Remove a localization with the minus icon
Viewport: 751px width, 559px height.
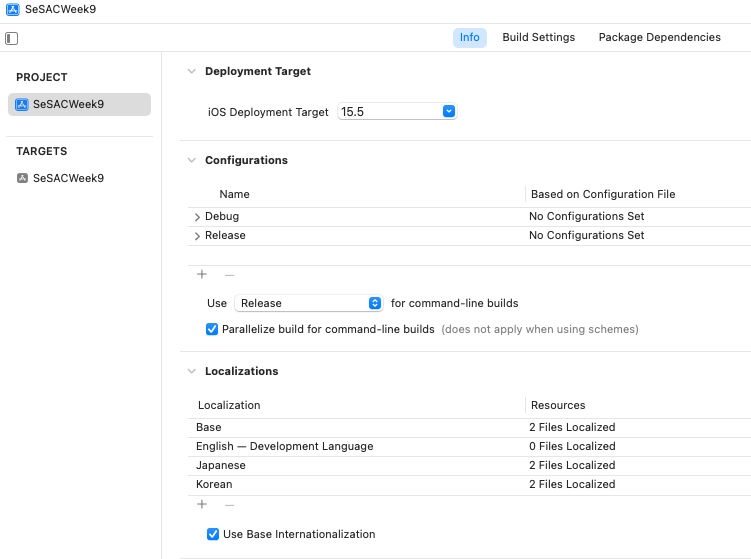point(230,505)
